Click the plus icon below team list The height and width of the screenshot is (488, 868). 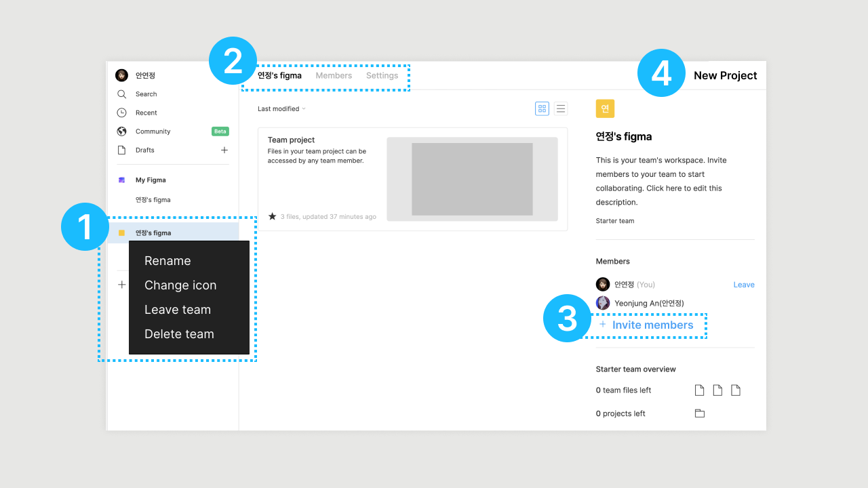pyautogui.click(x=122, y=285)
